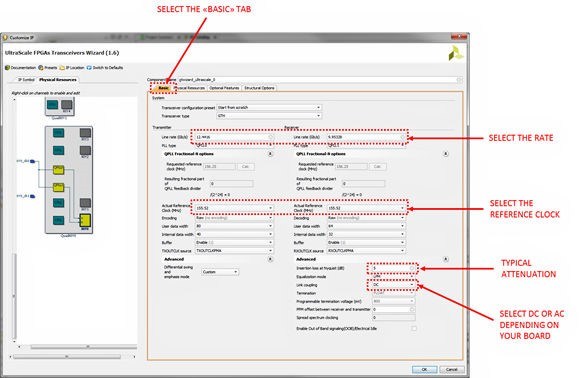Viewport: 586px width, 378px height.
Task: Open receiver Internal data width dropdown
Action: 366,234
